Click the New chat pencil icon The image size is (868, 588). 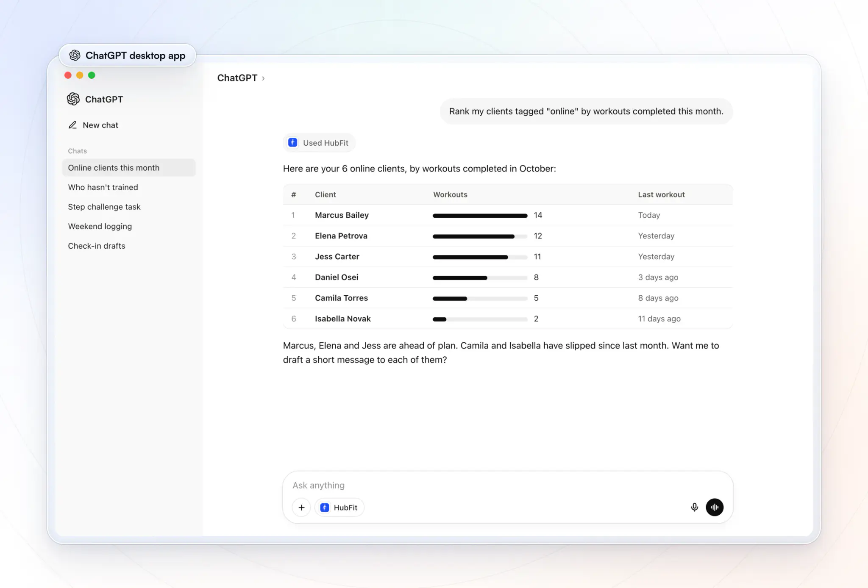tap(73, 125)
